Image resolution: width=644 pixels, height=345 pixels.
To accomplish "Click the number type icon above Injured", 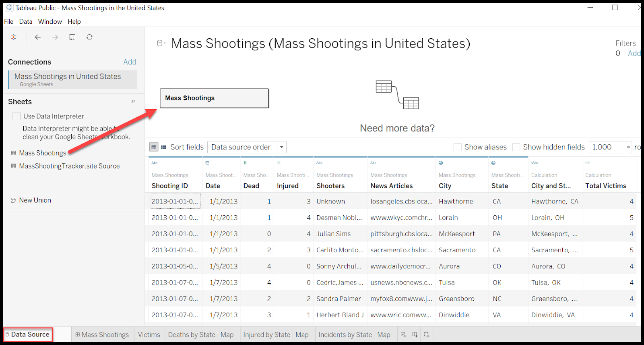I will point(279,163).
